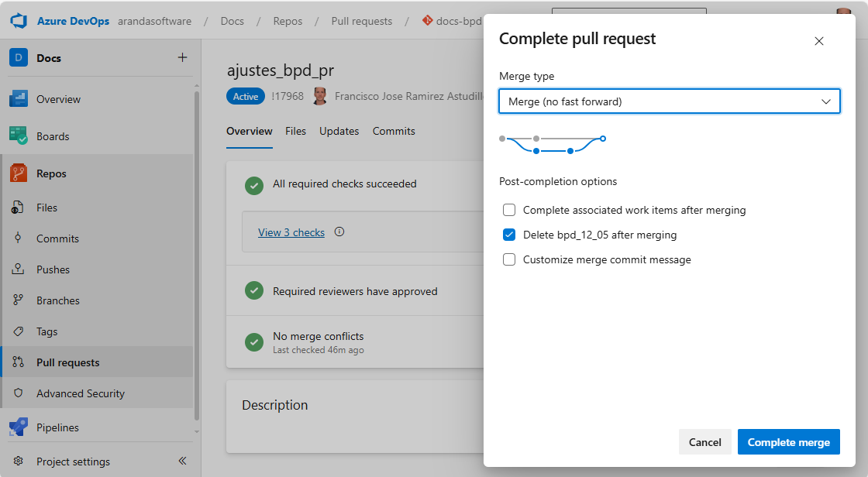Switch to the Commits tab
Viewport: 868px width, 477px height.
[394, 131]
